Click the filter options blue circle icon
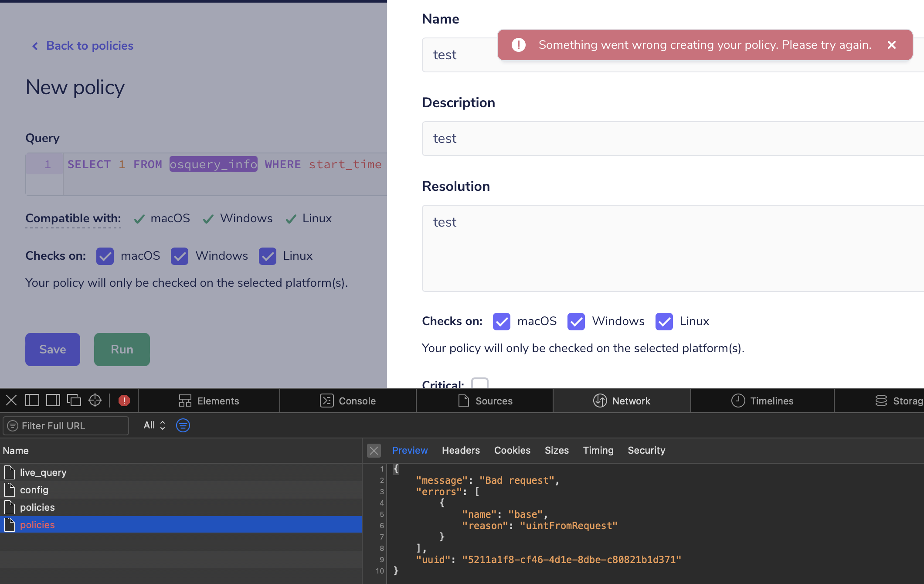924x584 pixels. point(183,425)
